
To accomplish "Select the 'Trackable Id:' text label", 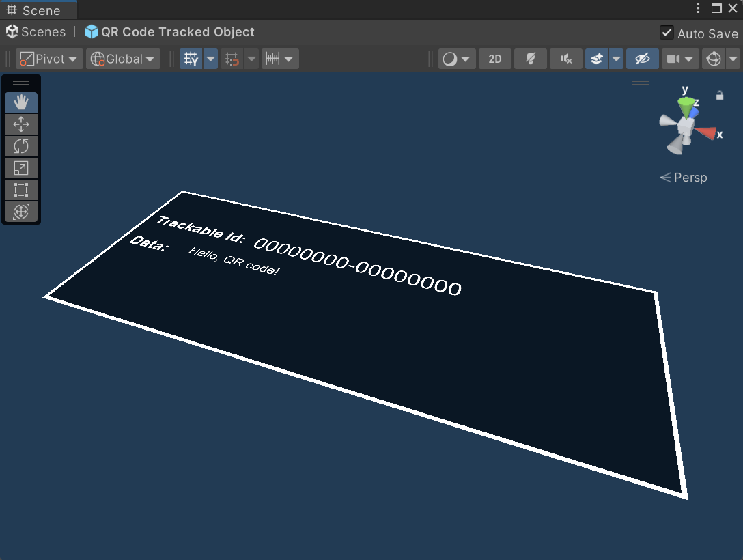I will pyautogui.click(x=201, y=229).
